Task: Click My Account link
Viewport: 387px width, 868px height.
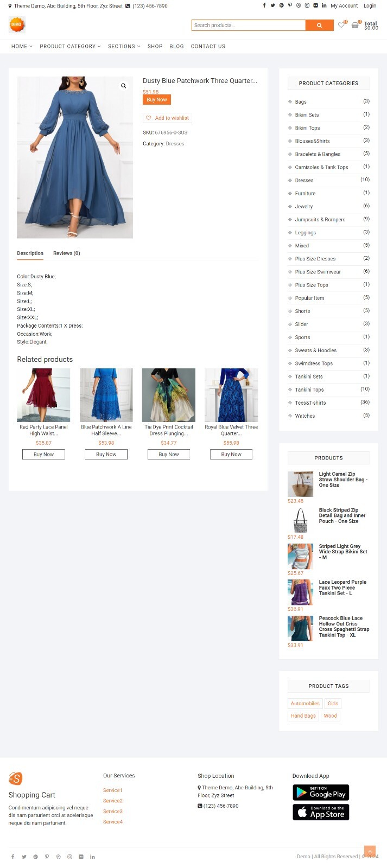Action: (344, 5)
